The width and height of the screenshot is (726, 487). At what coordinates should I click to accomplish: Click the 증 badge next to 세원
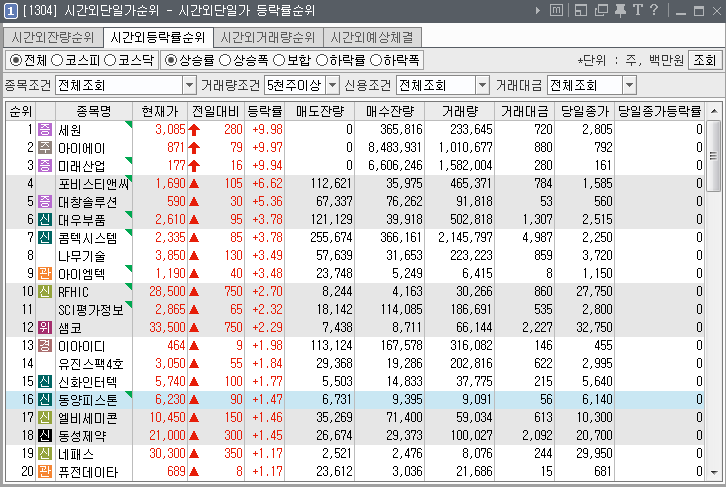click(x=44, y=129)
